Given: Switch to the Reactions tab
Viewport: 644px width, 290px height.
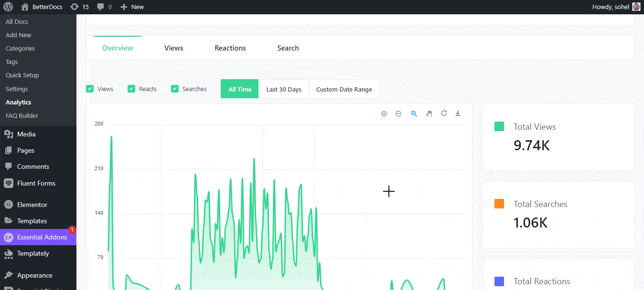Looking at the screenshot, I should [230, 48].
